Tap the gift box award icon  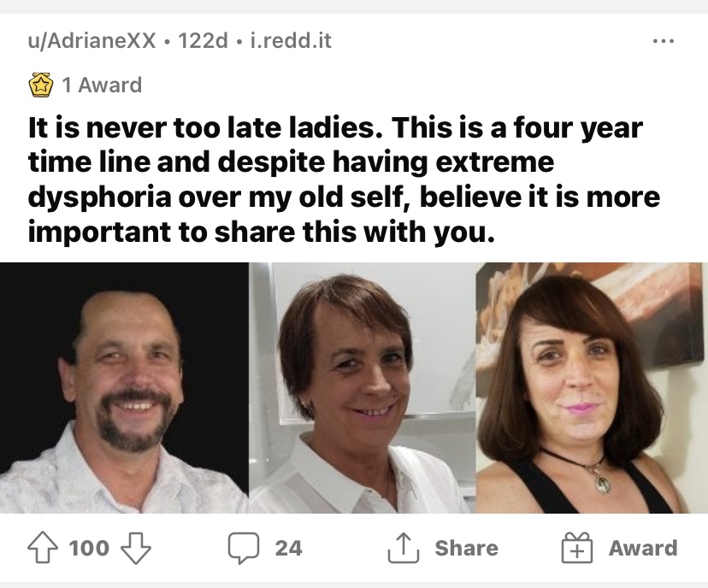577,547
